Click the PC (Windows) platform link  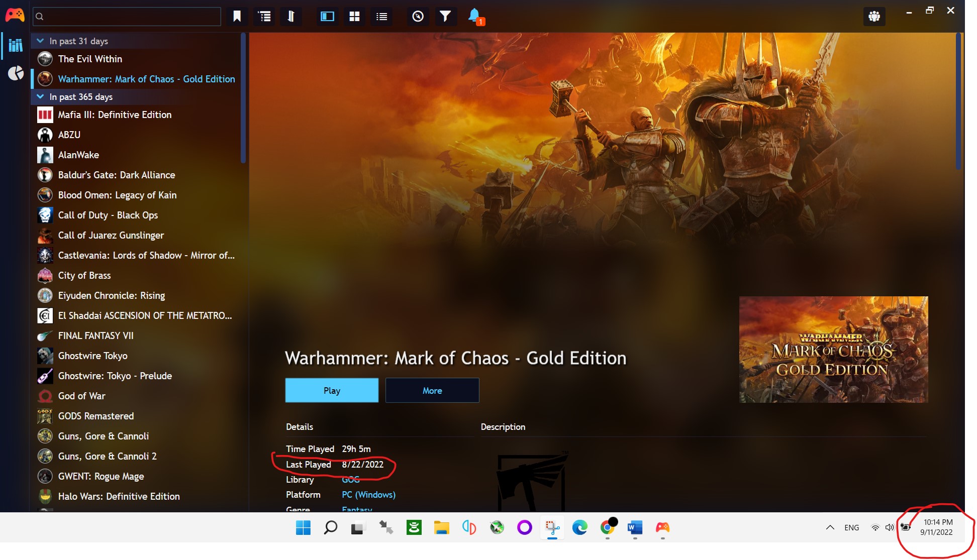(368, 495)
